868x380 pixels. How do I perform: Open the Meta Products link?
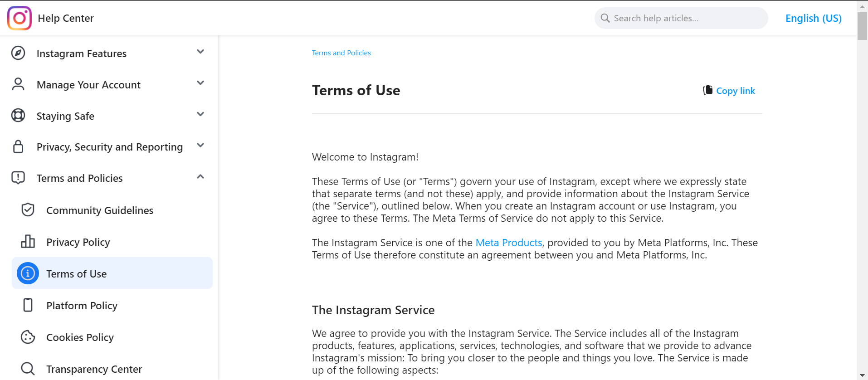(x=508, y=243)
